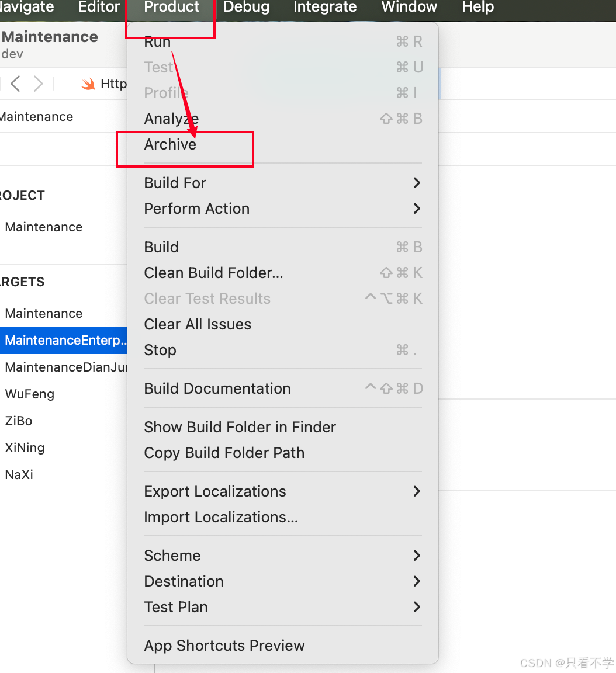Screen dimensions: 616x673
Task: Expand the Test Plan submenu
Action: [283, 608]
